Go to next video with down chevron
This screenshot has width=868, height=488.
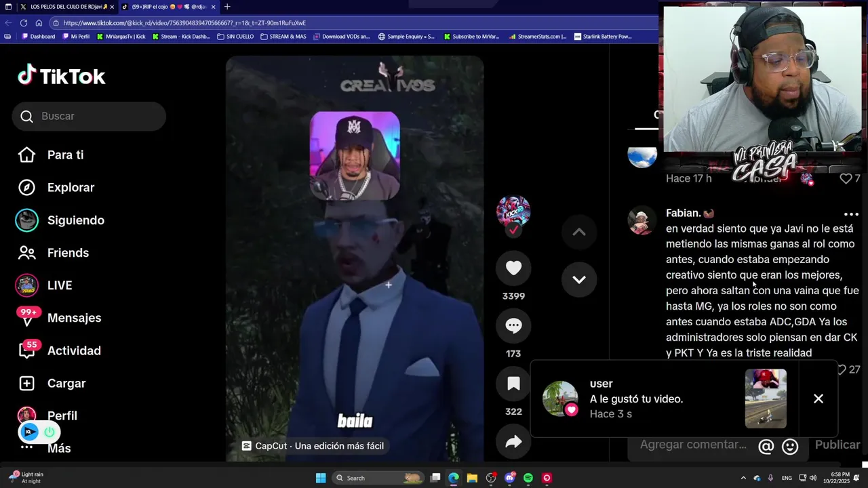pyautogui.click(x=579, y=279)
